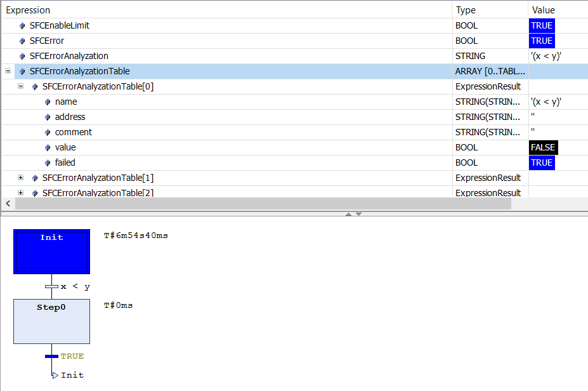Click the variable icon next to comment
The width and height of the screenshot is (588, 391).
point(47,132)
